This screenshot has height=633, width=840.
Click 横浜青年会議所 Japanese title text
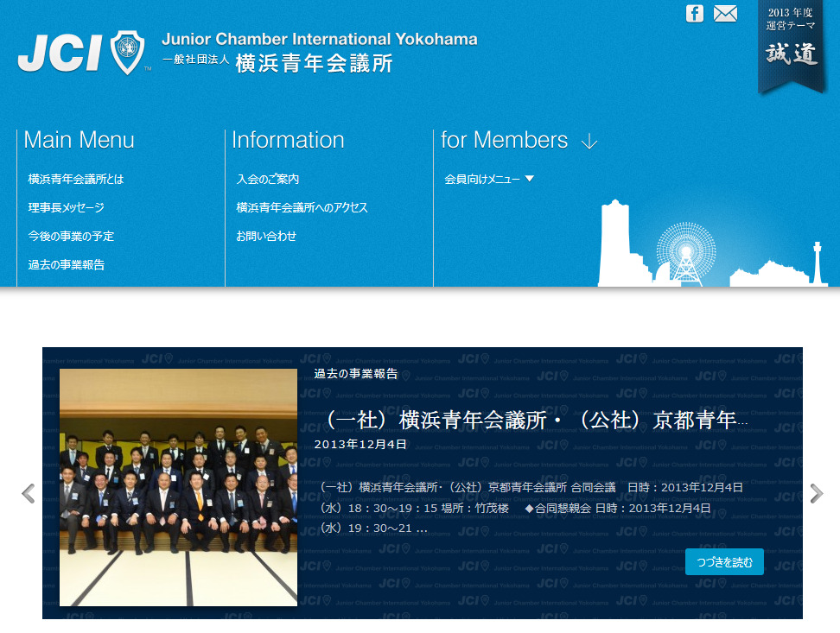(314, 63)
